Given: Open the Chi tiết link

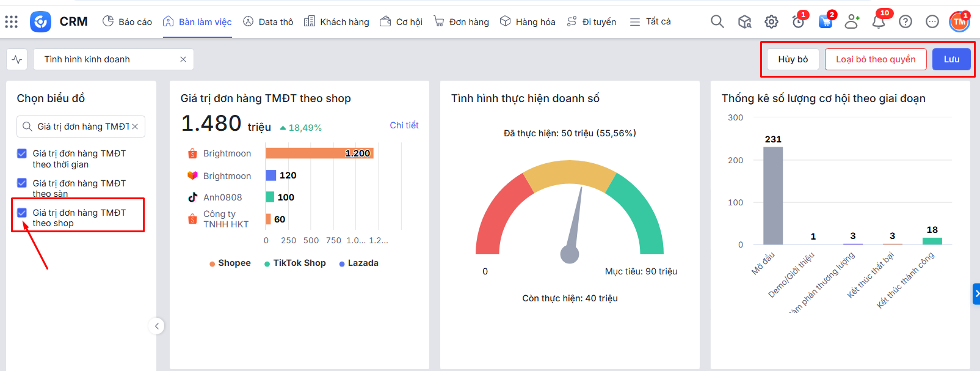Looking at the screenshot, I should (x=404, y=125).
